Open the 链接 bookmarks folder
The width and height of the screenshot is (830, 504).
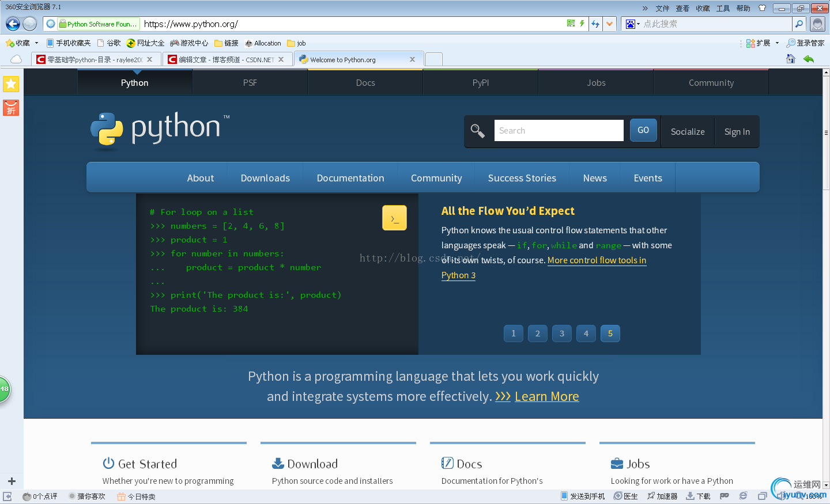pyautogui.click(x=226, y=43)
